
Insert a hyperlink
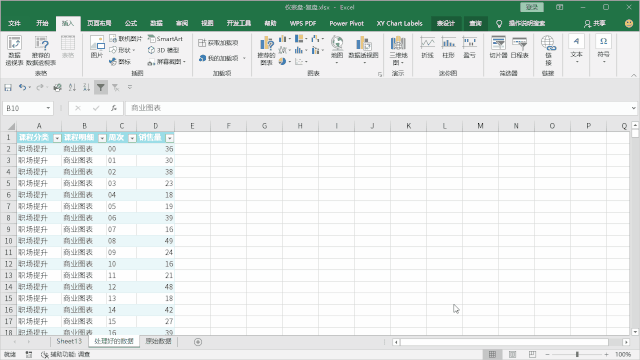tap(548, 50)
